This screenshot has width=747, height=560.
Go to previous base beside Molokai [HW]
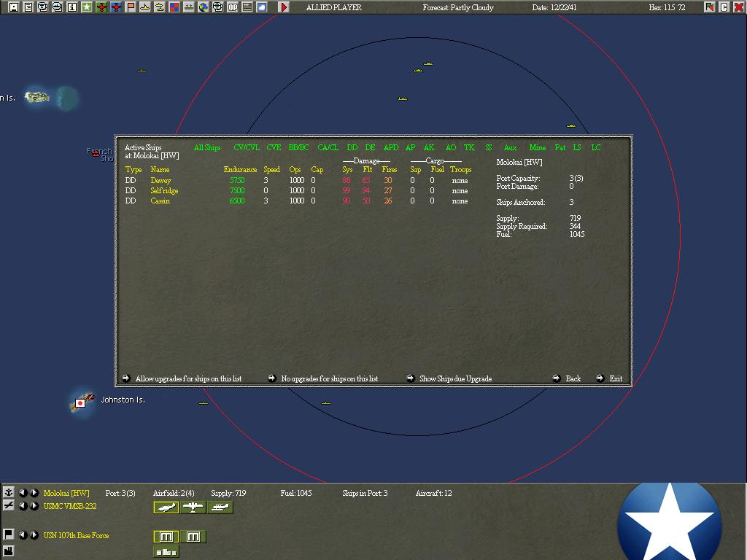(23, 493)
